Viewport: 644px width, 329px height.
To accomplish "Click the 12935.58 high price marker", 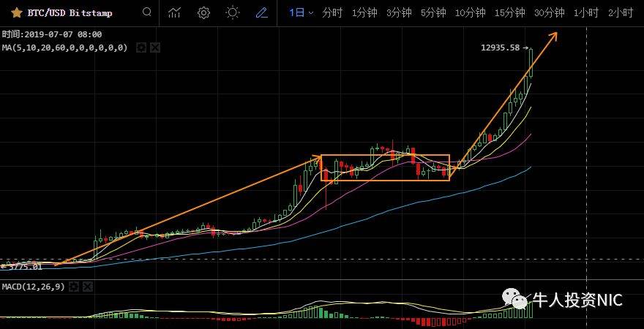I will [501, 48].
